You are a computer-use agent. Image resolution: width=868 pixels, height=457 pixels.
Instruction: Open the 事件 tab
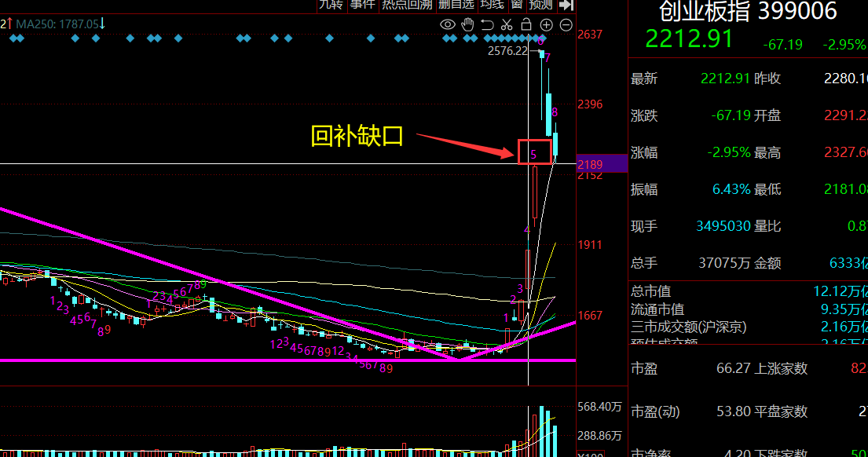362,5
